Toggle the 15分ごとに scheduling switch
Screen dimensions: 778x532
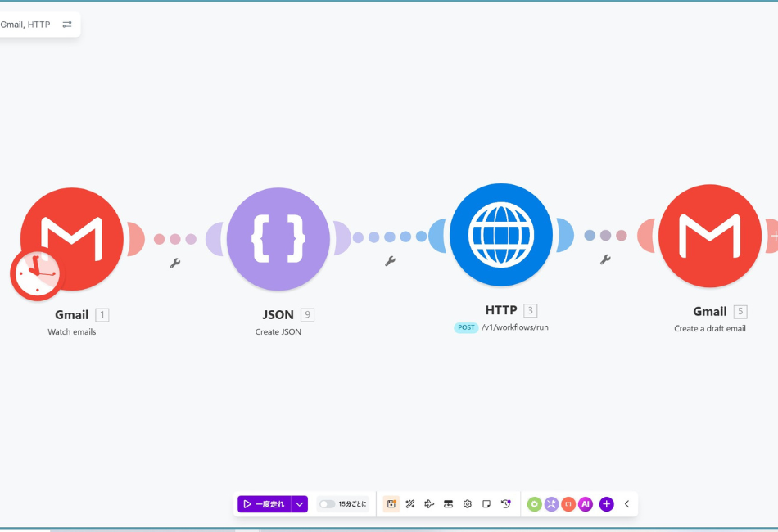click(327, 503)
